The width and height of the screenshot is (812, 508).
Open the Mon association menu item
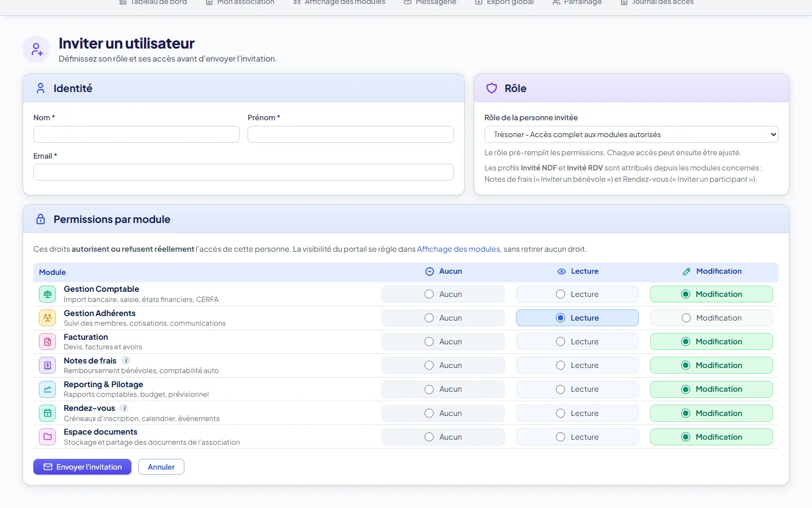[x=240, y=3]
